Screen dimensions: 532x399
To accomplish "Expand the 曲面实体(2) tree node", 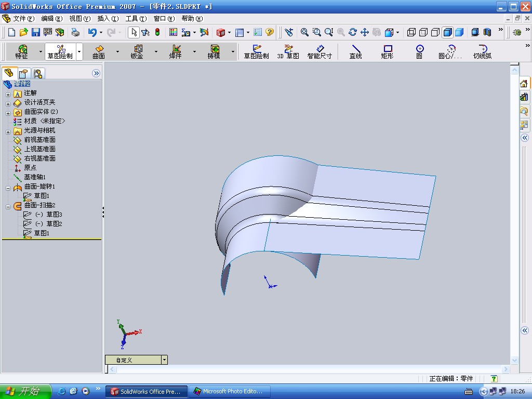I will coord(8,112).
